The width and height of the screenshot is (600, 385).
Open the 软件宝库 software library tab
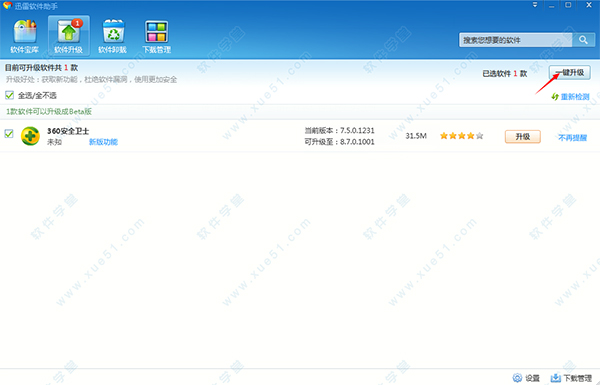click(25, 36)
